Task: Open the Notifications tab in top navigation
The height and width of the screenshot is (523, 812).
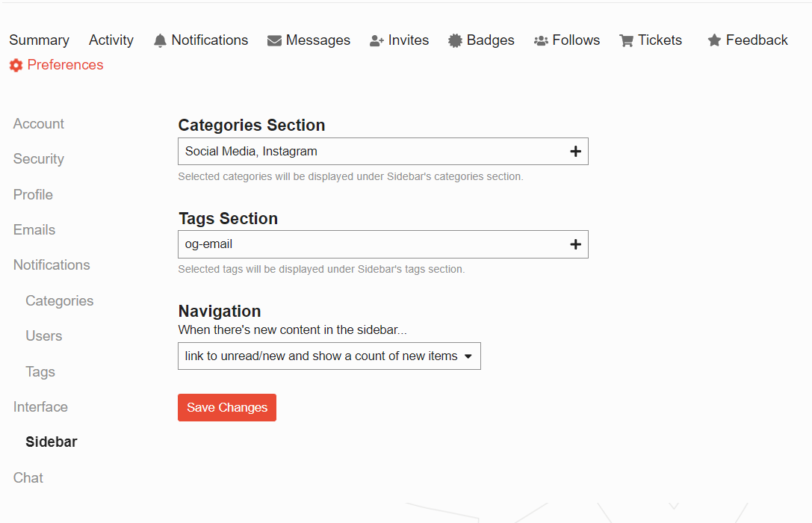Action: tap(201, 40)
